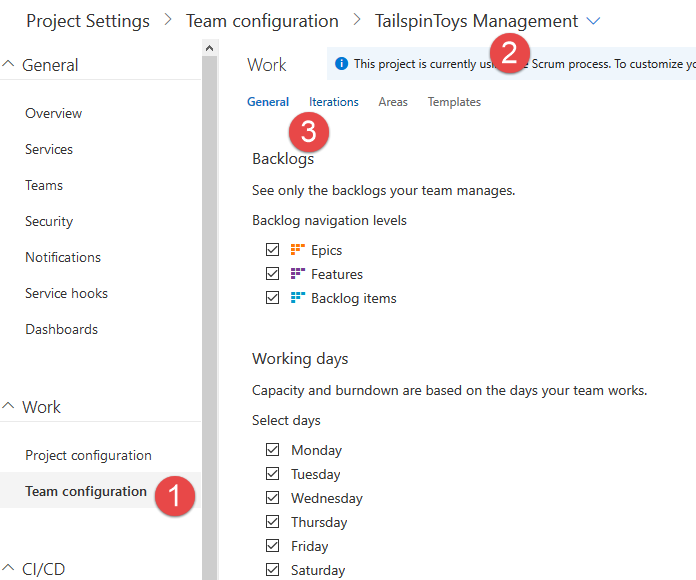Select the Templates tab

point(454,102)
